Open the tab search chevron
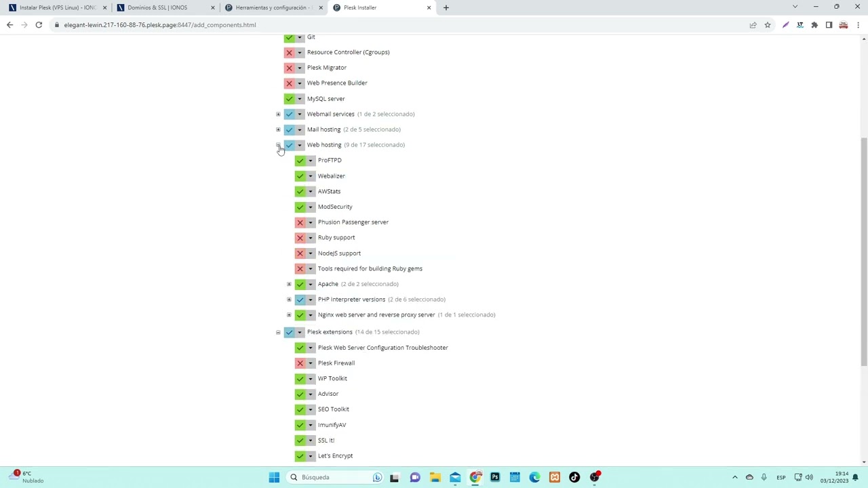The width and height of the screenshot is (868, 488). (795, 7)
